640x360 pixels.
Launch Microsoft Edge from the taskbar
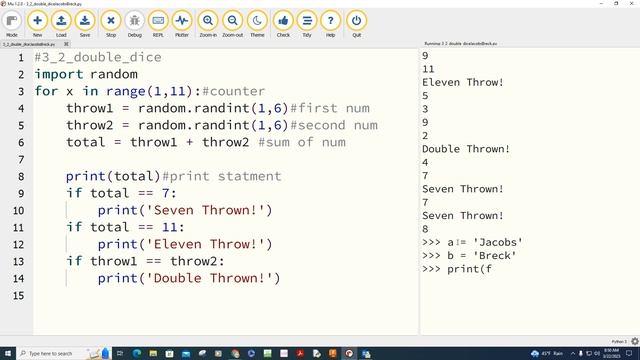point(137,353)
